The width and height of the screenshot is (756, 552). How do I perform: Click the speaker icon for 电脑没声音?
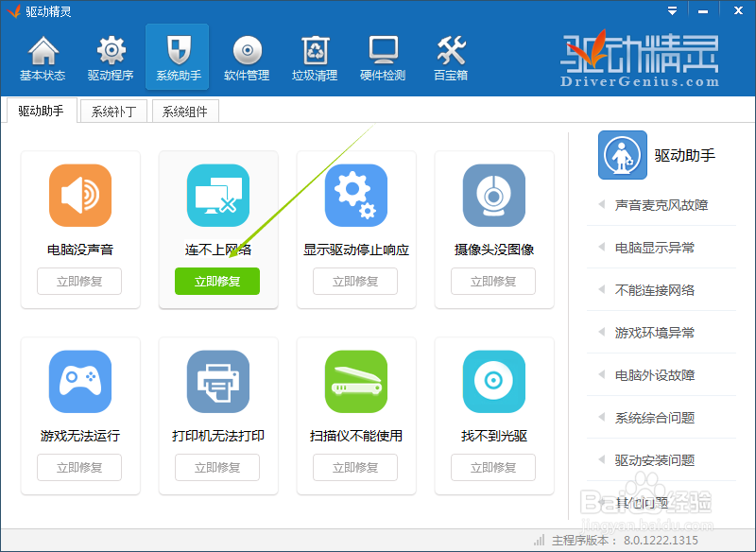pos(80,196)
